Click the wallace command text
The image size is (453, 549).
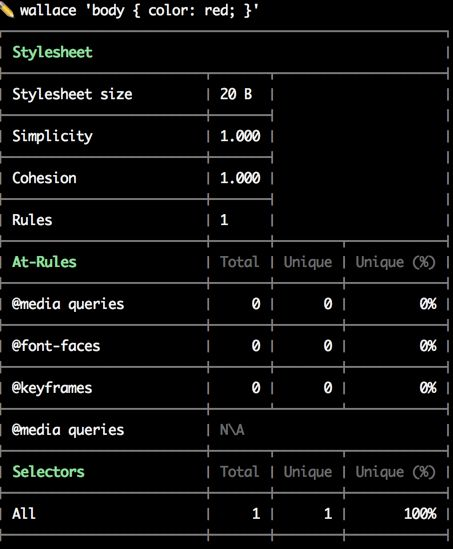point(139,11)
